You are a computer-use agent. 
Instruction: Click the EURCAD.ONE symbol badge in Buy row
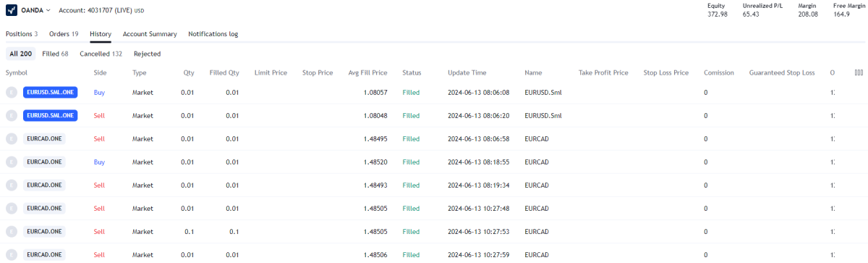click(44, 162)
